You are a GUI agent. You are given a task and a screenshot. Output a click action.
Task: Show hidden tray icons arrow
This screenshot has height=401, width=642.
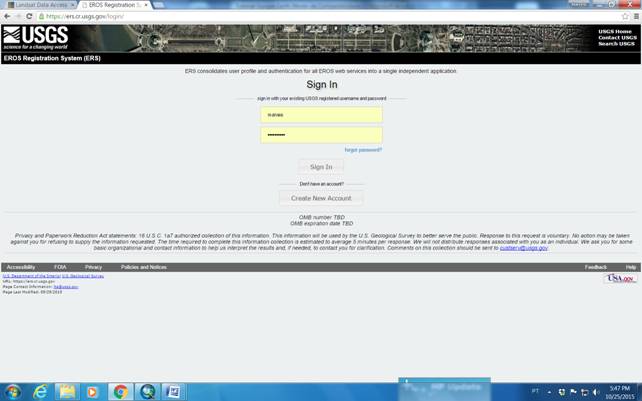click(549, 392)
